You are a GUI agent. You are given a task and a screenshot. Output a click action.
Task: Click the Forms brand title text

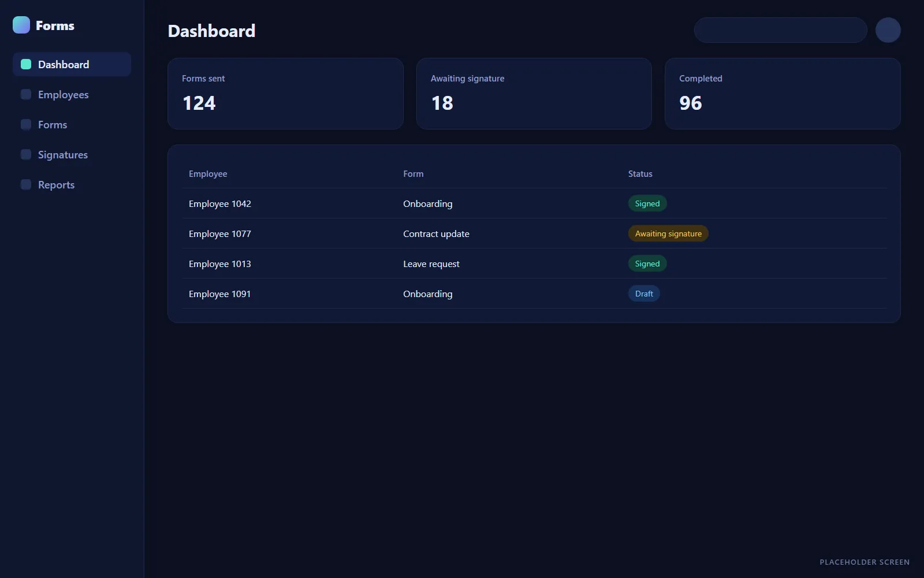55,25
